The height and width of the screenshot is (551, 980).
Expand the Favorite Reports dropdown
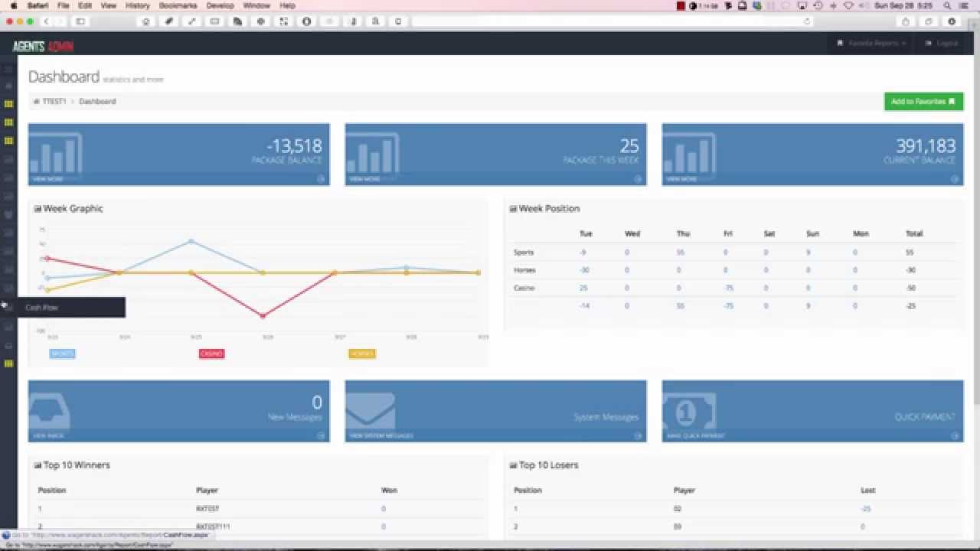click(x=872, y=44)
